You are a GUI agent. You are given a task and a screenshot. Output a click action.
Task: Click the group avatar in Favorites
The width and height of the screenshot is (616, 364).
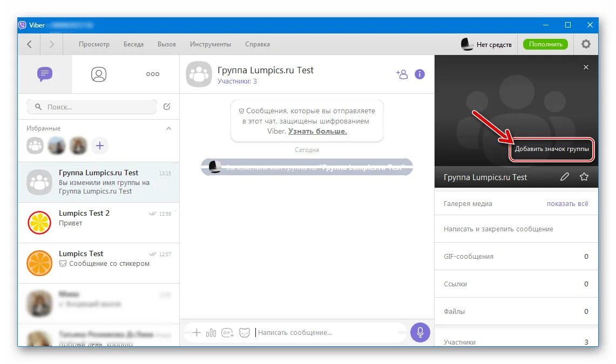[x=35, y=146]
